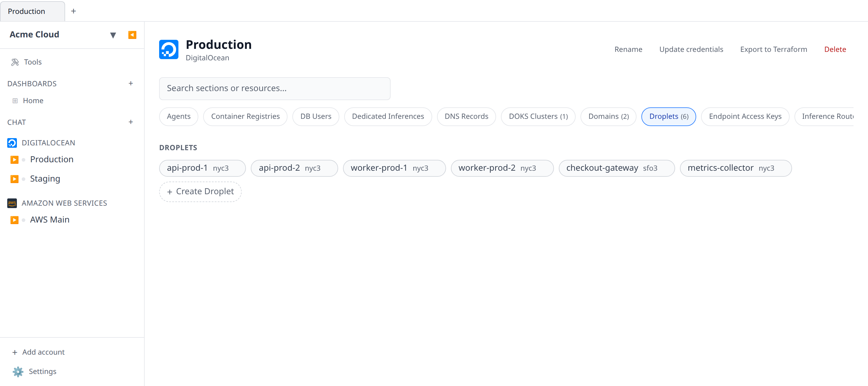Add a new dashboard with the plus
This screenshot has width=868, height=386.
(x=131, y=83)
